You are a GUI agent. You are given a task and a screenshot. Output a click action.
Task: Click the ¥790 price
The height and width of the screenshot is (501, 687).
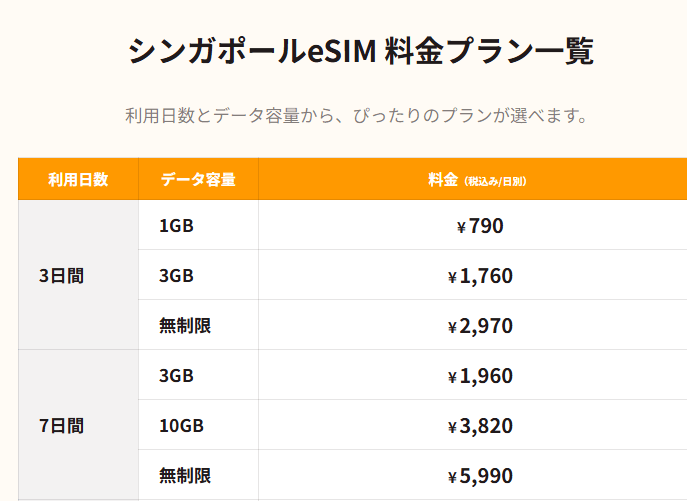[x=480, y=226]
